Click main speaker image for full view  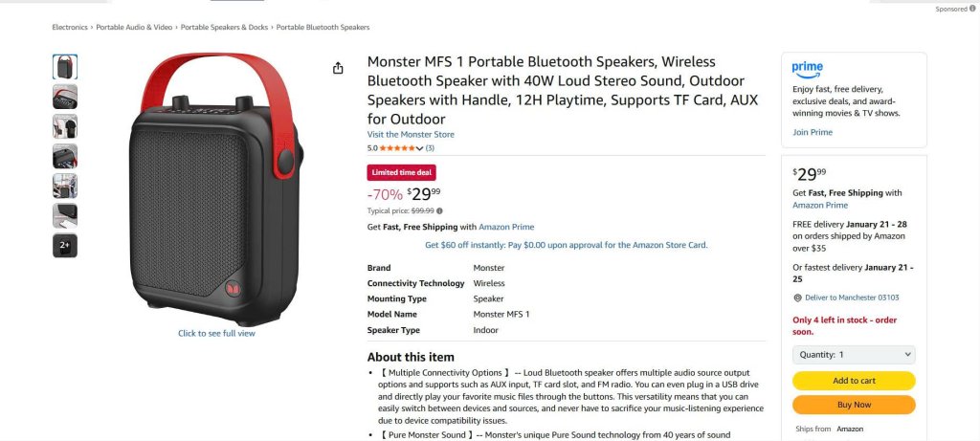pyautogui.click(x=216, y=191)
